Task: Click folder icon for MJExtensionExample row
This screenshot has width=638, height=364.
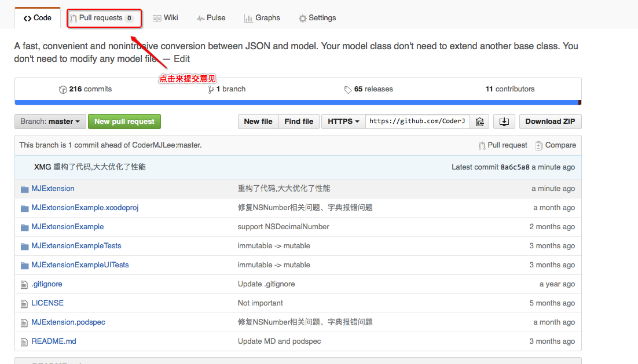Action: [24, 227]
